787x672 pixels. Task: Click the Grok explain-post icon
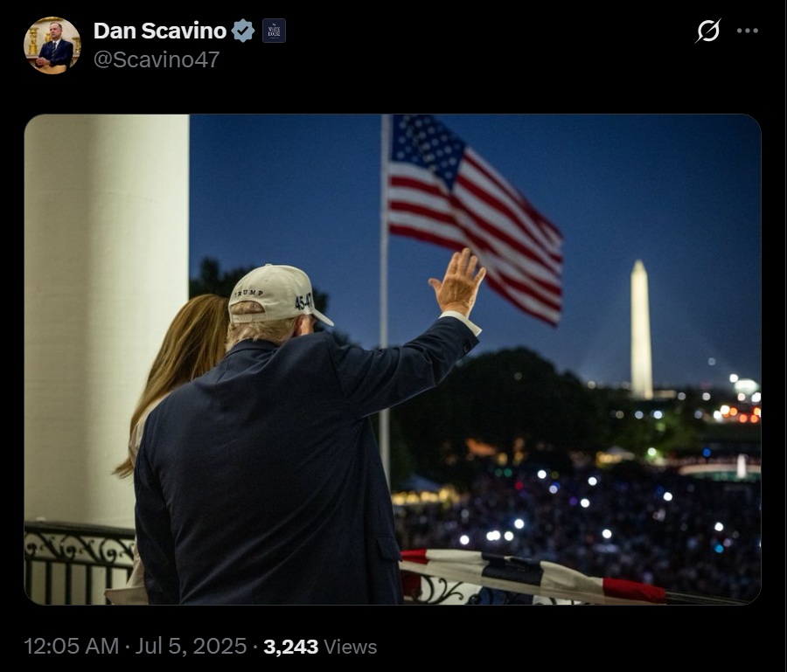pos(708,31)
